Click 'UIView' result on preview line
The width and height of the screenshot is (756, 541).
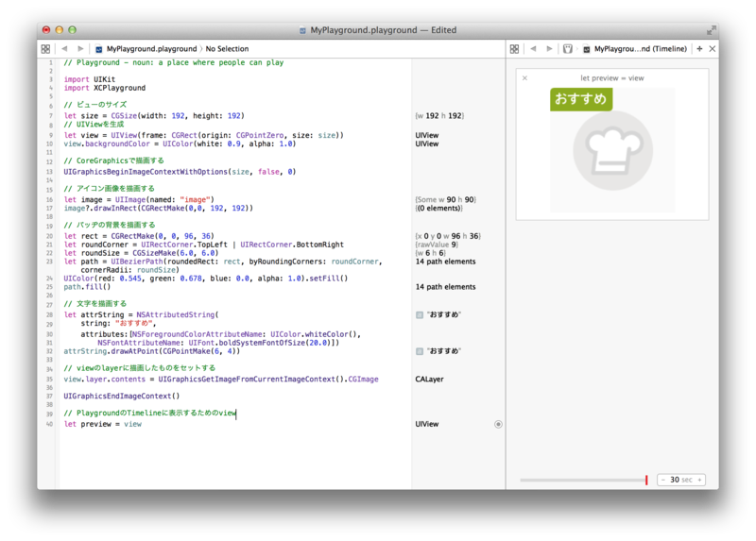(x=427, y=424)
